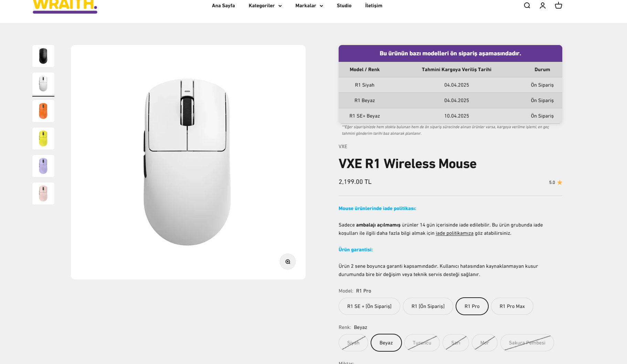The height and width of the screenshot is (364, 627).
Task: Select the black mouse thumbnail
Action: [43, 56]
